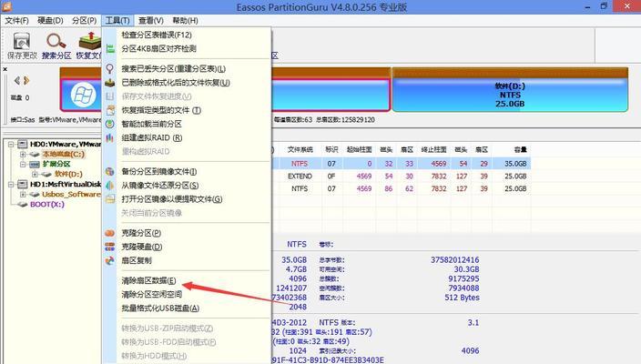The image size is (641, 364).
Task: Click the HD0 hard disk icon in tree
Action: pos(23,144)
